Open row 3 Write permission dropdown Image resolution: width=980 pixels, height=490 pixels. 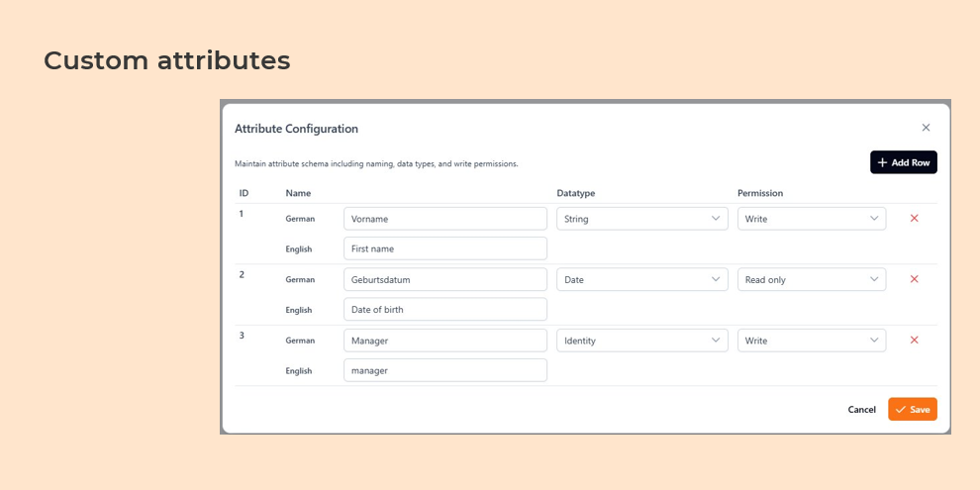811,341
